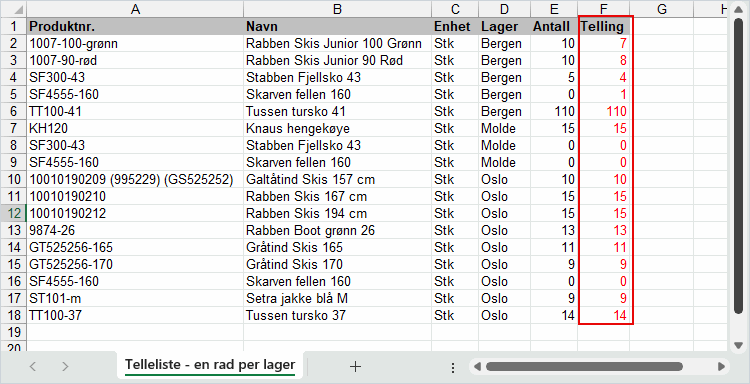This screenshot has height=384, width=750.
Task: Select the Antall value 13 for 9874-26
Action: pos(554,230)
